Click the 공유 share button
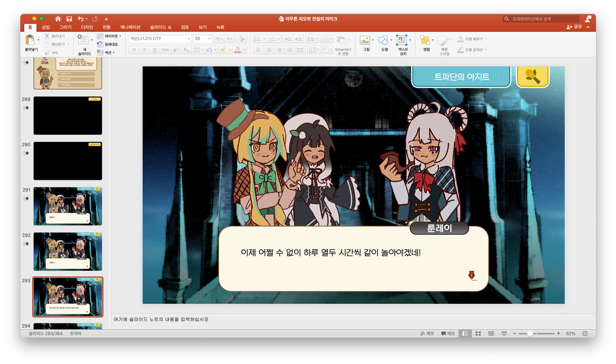616x364 pixels. [x=574, y=27]
